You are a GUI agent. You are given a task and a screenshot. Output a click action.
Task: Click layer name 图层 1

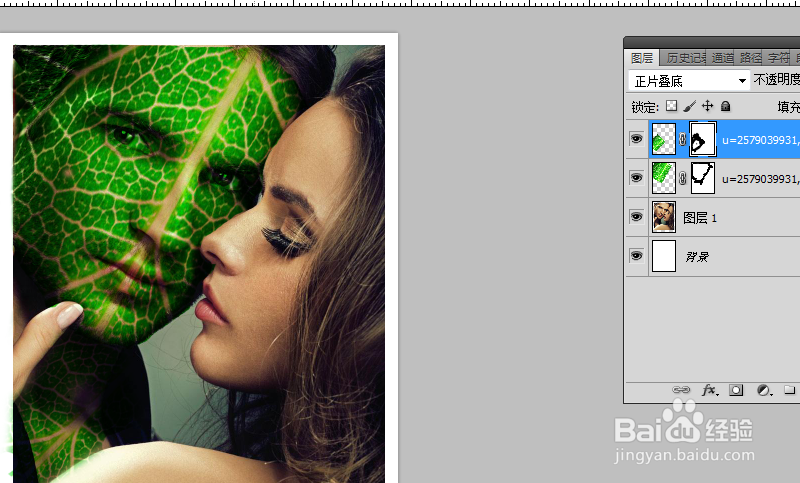pos(700,218)
